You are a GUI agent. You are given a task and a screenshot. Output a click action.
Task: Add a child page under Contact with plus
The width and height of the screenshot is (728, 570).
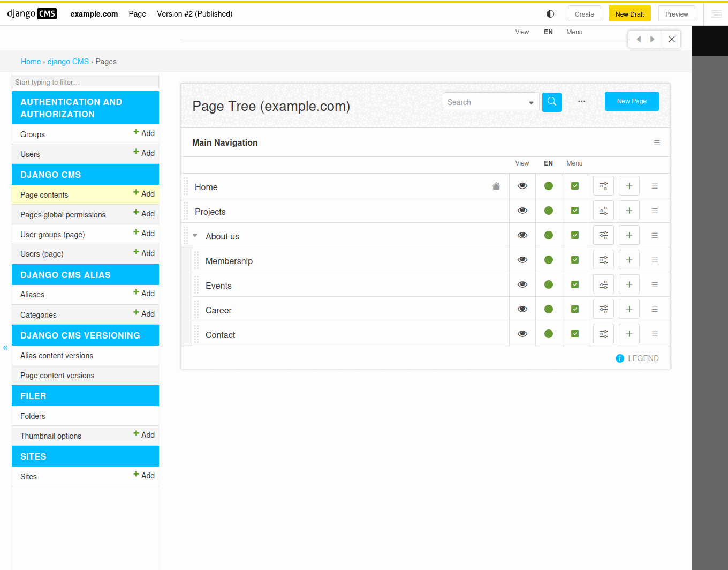coord(629,334)
